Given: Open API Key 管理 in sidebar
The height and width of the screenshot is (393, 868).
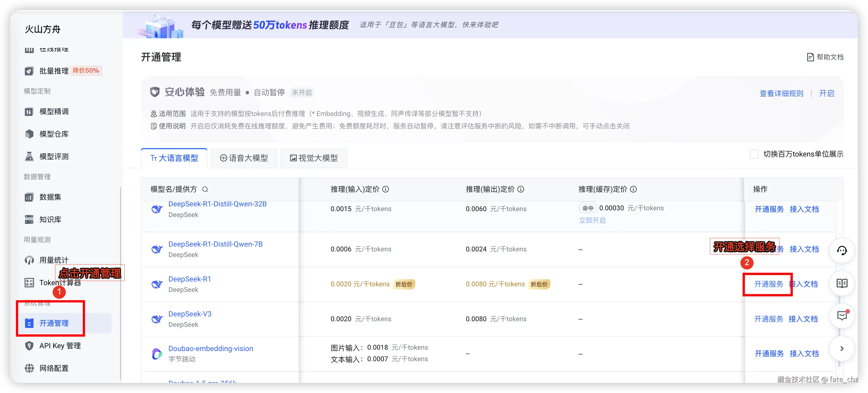Looking at the screenshot, I should [x=60, y=345].
